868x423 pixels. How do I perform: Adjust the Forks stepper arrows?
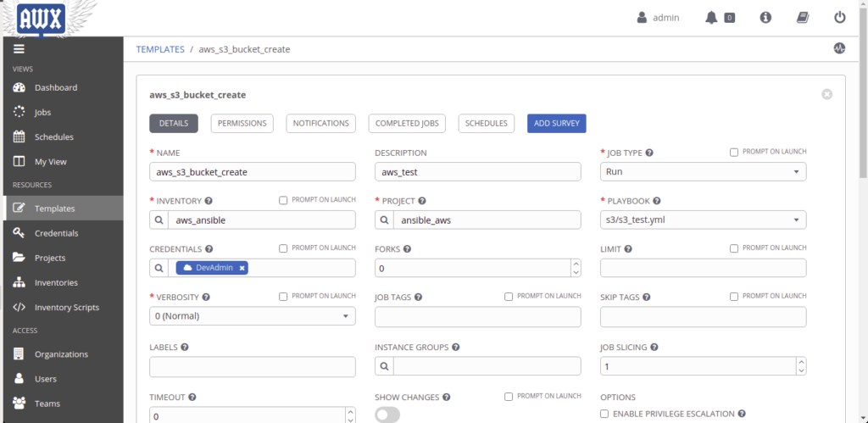576,268
